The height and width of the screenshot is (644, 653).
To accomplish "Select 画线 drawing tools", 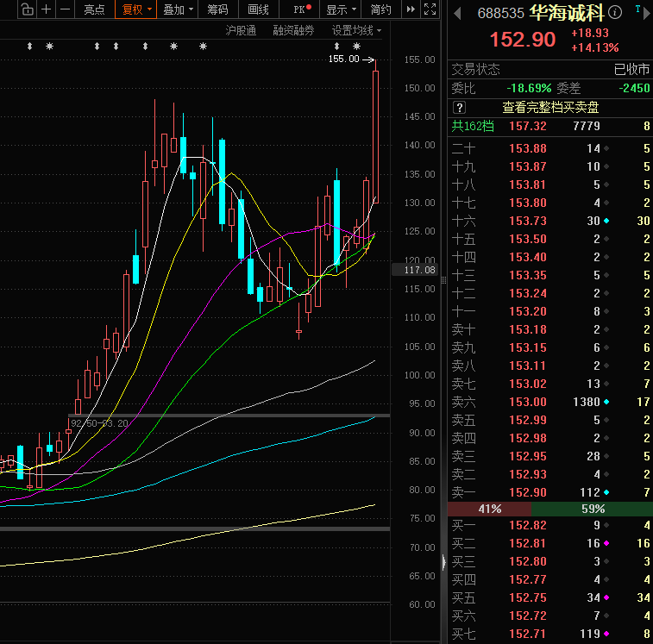I will point(258,9).
